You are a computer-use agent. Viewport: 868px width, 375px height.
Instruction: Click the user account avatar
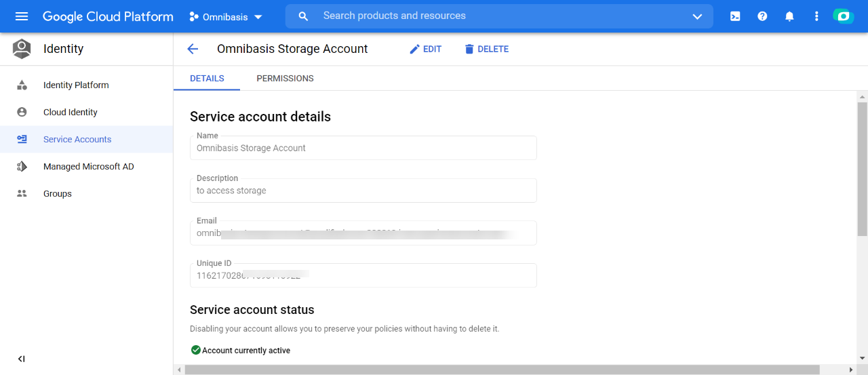point(844,16)
